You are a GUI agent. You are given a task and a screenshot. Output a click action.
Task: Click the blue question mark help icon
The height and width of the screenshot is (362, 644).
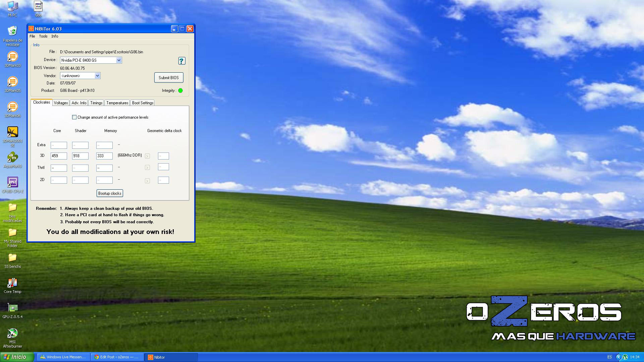tap(181, 61)
